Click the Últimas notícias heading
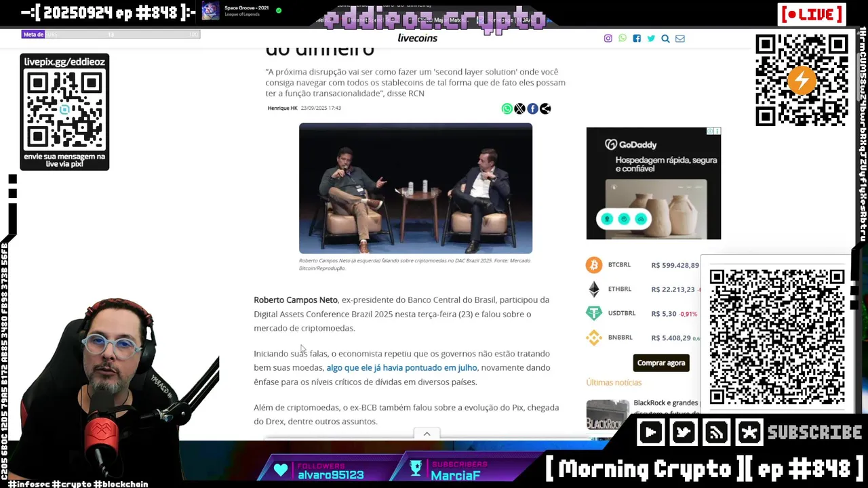Viewport: 868px width, 488px height. pyautogui.click(x=614, y=383)
